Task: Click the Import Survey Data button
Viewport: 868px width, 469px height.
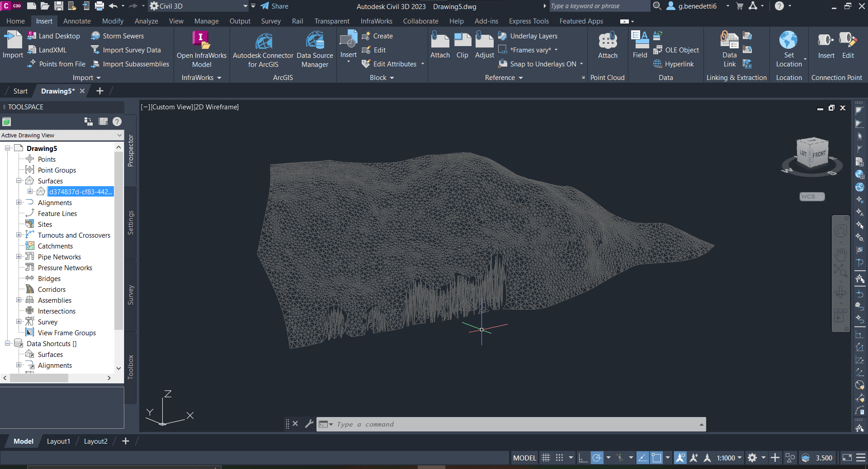Action: [130, 50]
